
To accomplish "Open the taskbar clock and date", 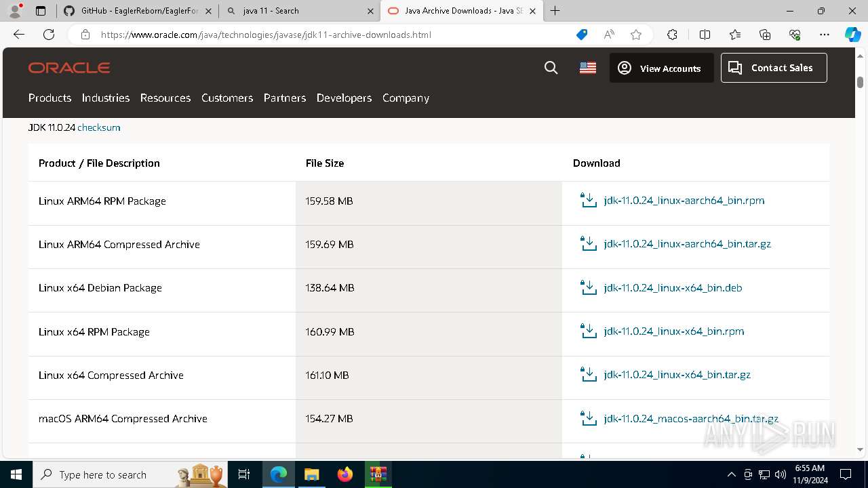I will point(810,474).
